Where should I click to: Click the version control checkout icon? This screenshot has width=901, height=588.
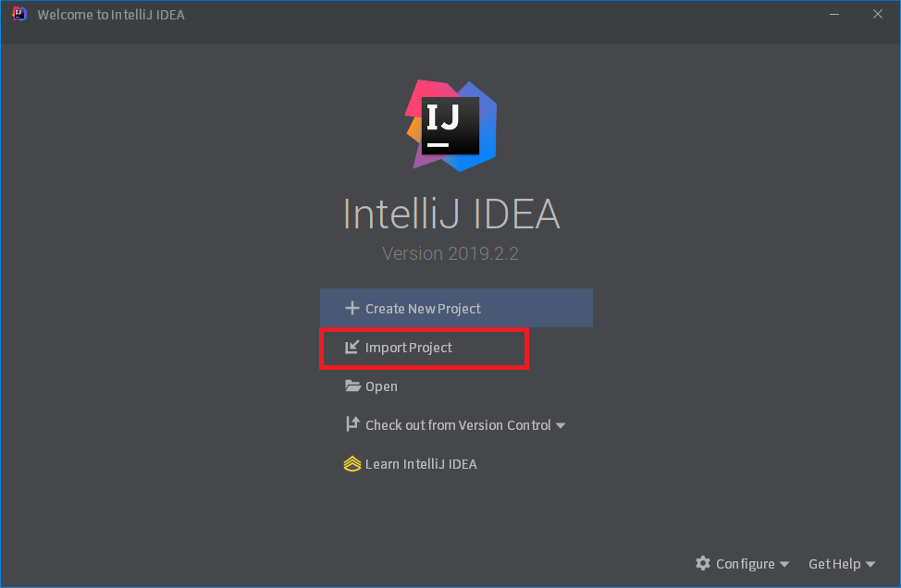click(352, 424)
